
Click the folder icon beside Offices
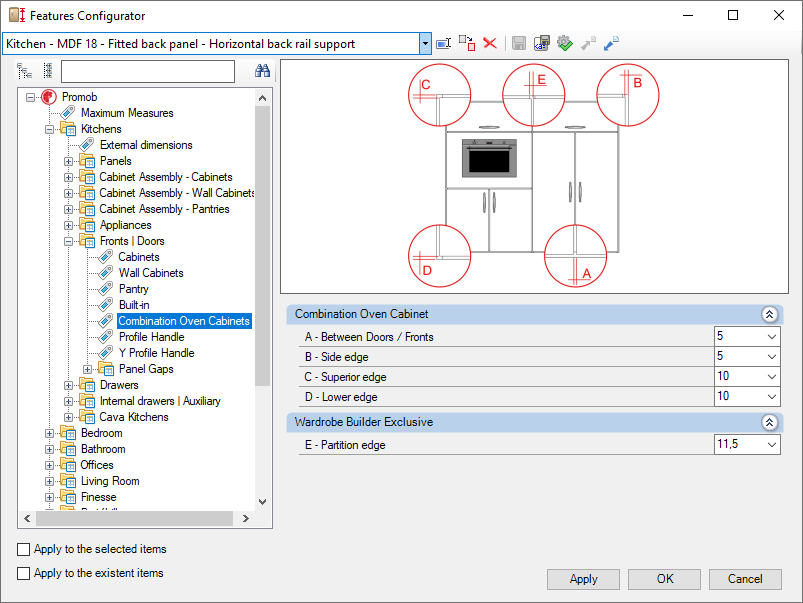(68, 465)
